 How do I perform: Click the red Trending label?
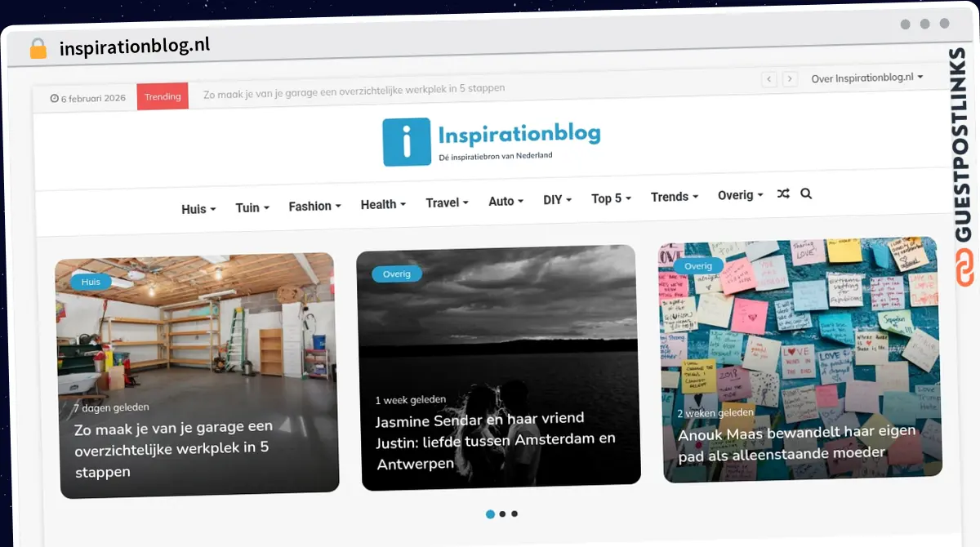[x=163, y=96]
